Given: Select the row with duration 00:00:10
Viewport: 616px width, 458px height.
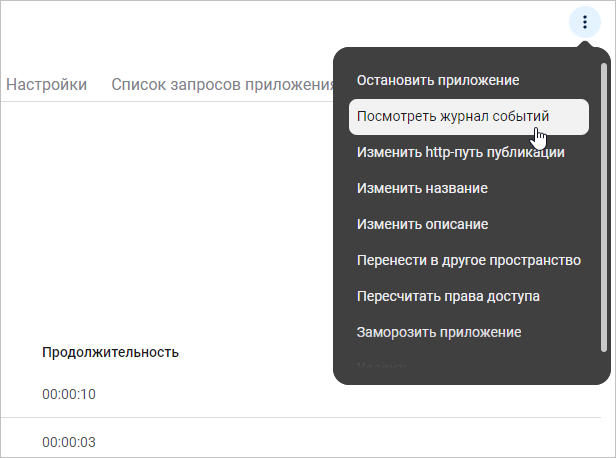Looking at the screenshot, I should pyautogui.click(x=69, y=394).
